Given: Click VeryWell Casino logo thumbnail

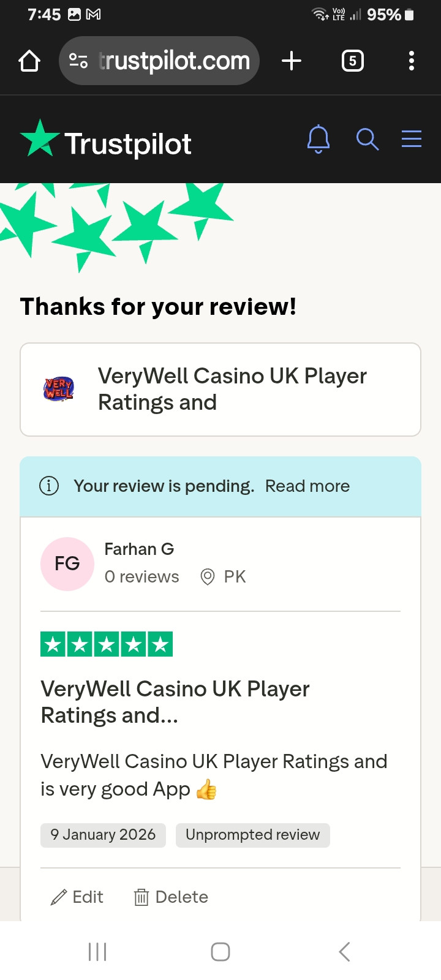Looking at the screenshot, I should click(x=59, y=389).
